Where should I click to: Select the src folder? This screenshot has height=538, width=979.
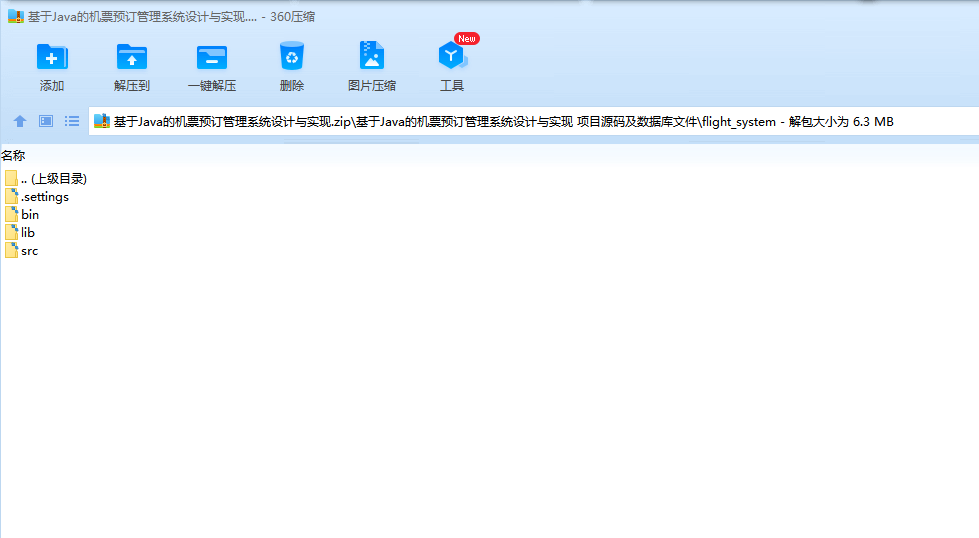(21, 251)
